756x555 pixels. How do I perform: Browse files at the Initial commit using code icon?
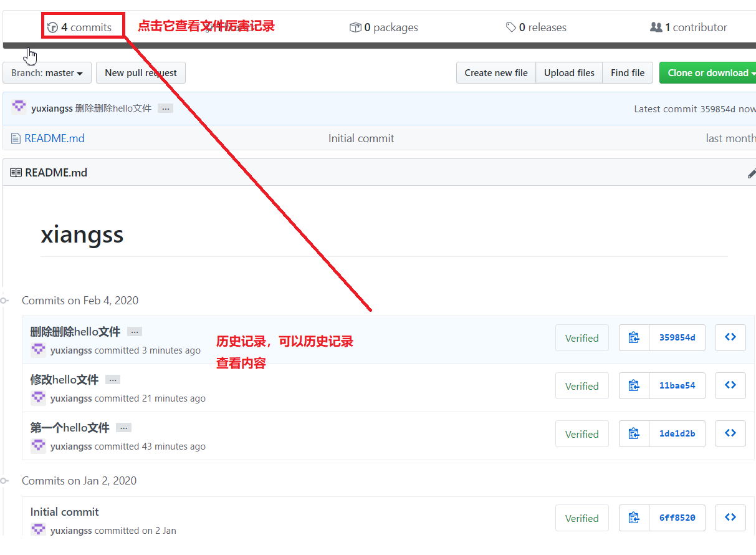coord(730,518)
